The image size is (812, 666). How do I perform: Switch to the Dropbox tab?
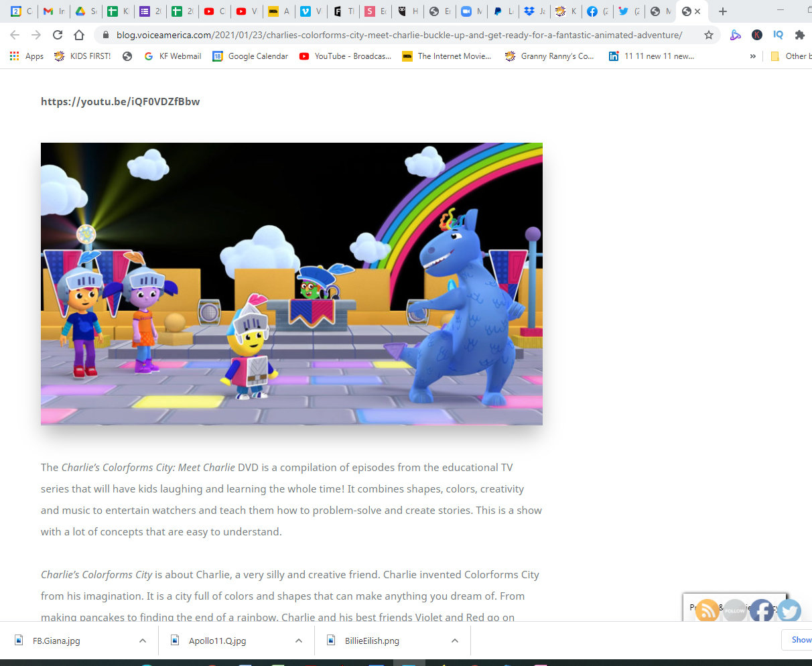[535, 11]
